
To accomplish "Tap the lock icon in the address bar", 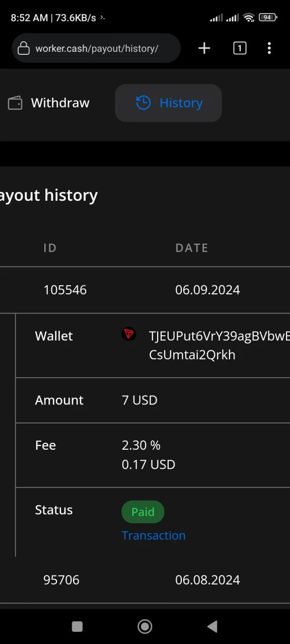I will (23, 48).
